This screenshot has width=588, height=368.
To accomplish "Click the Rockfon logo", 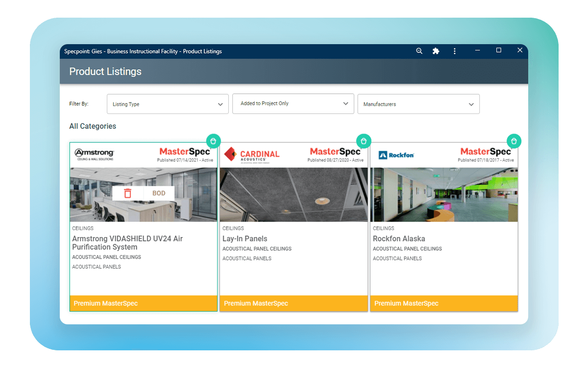I will point(396,155).
